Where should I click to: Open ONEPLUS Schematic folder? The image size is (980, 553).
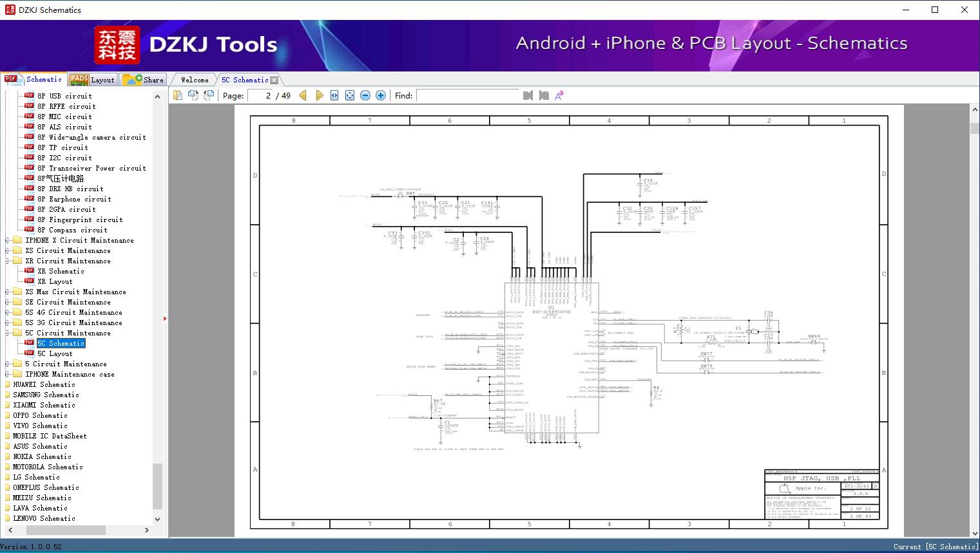[46, 487]
